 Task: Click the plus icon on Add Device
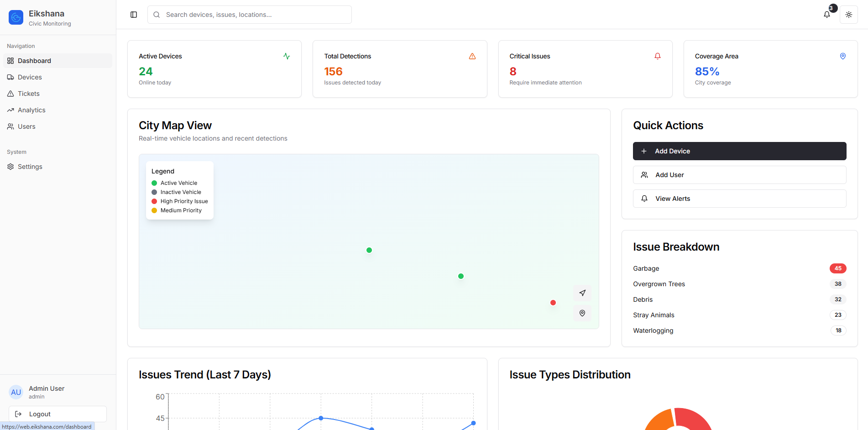(x=644, y=151)
